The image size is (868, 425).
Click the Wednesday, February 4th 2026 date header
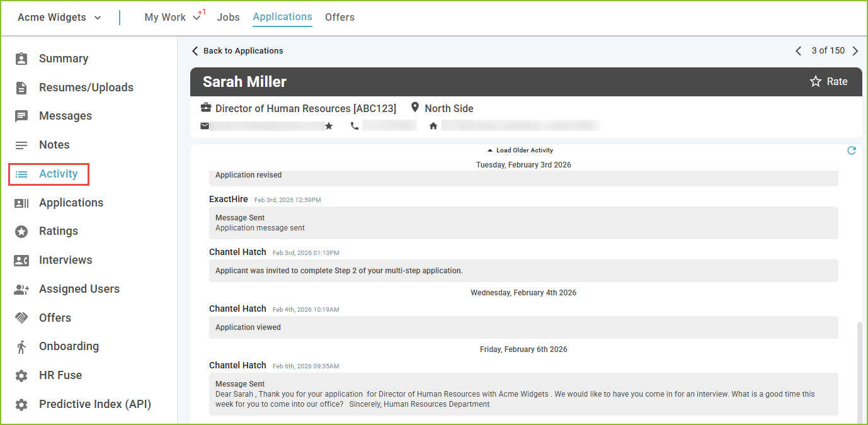(523, 293)
